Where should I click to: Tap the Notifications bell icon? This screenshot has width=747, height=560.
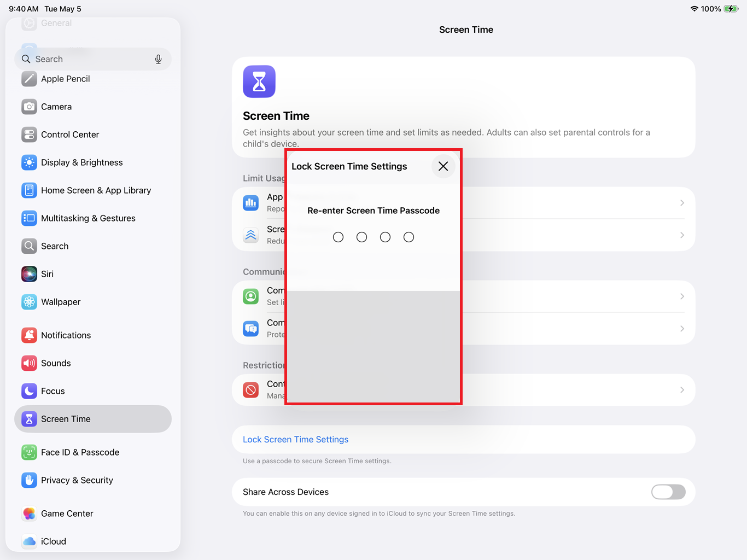click(29, 335)
